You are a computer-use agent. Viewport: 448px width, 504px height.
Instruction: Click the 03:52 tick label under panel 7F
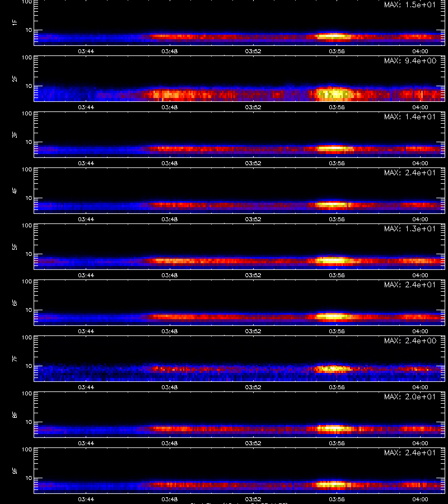coord(253,388)
